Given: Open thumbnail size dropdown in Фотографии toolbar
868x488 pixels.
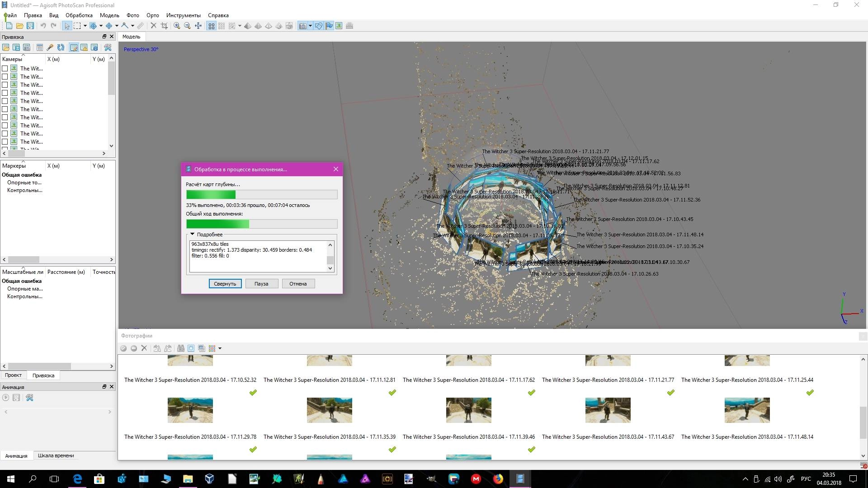Looking at the screenshot, I should 220,348.
